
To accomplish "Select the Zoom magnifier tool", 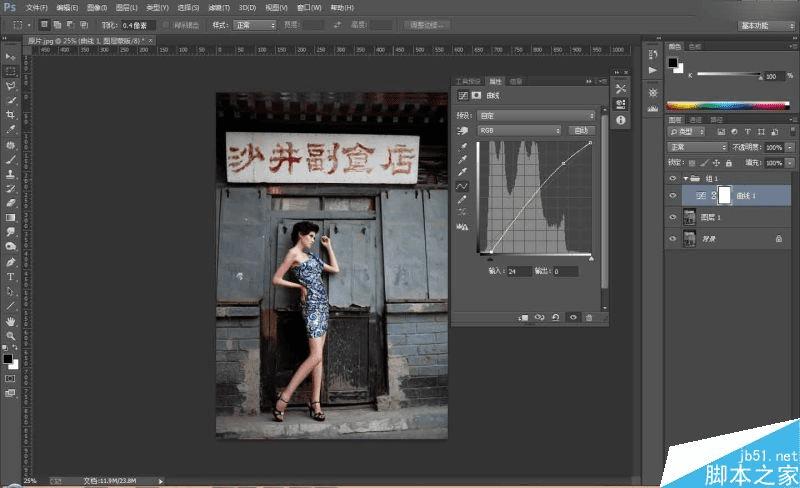I will pos(11,335).
